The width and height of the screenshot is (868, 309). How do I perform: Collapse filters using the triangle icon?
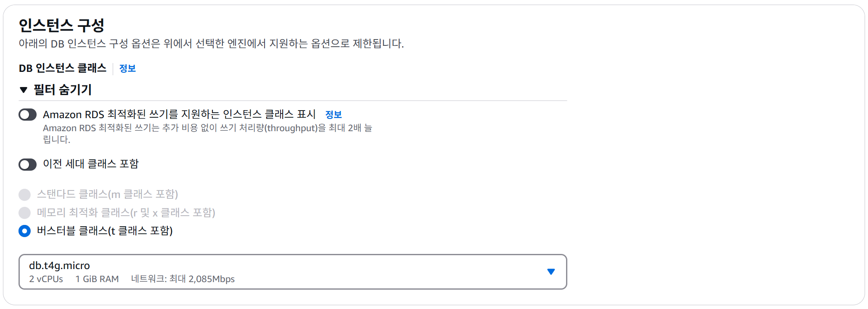click(x=24, y=90)
